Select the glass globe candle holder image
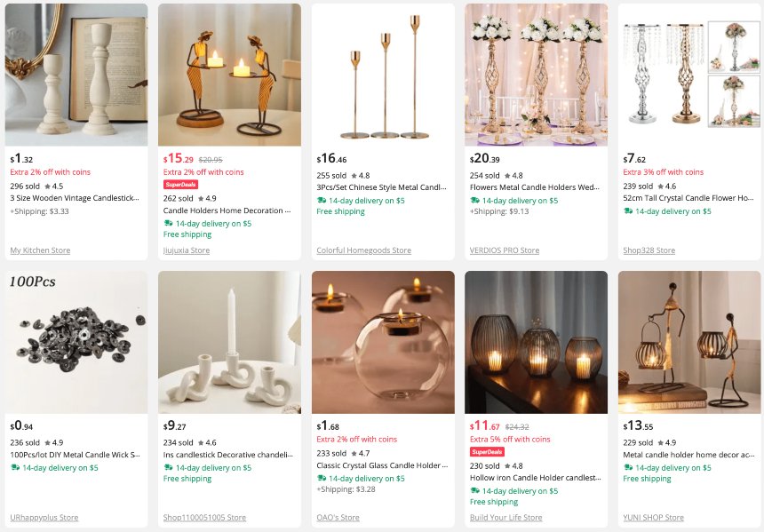This screenshot has width=764, height=532. point(383,342)
